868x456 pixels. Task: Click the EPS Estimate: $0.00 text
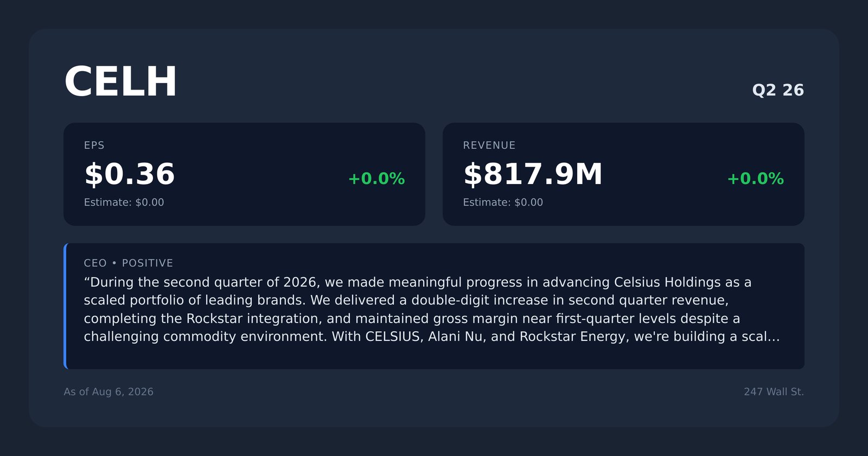[124, 202]
